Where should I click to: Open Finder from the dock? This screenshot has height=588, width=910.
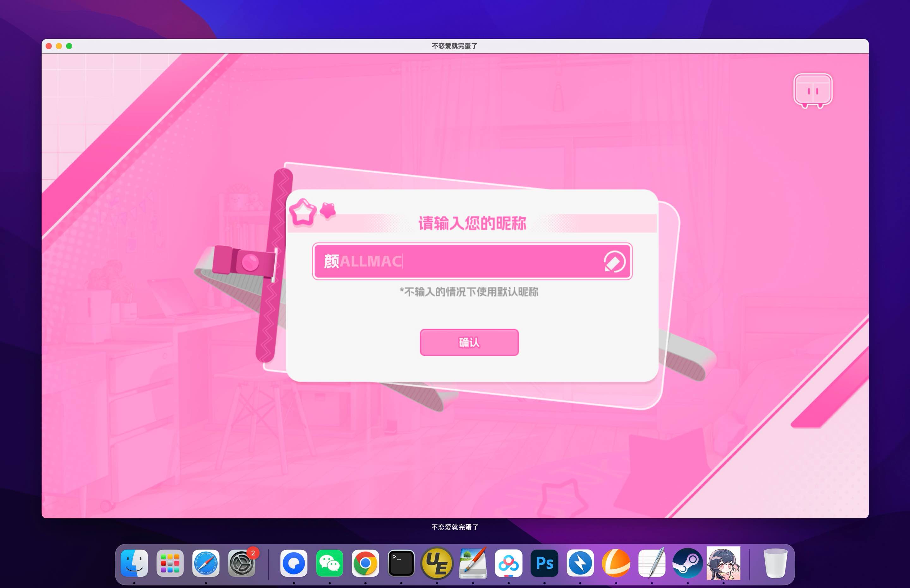tap(134, 563)
